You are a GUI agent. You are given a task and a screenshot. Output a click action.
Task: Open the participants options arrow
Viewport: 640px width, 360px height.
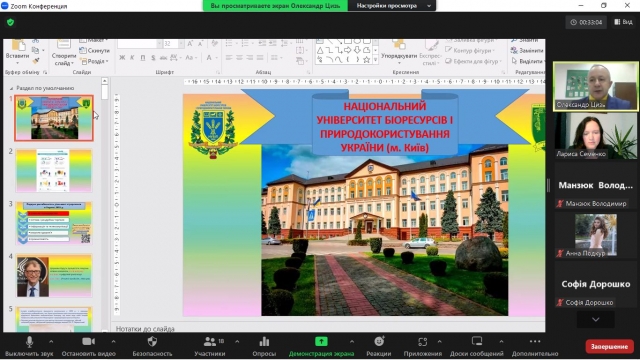[x=237, y=341]
